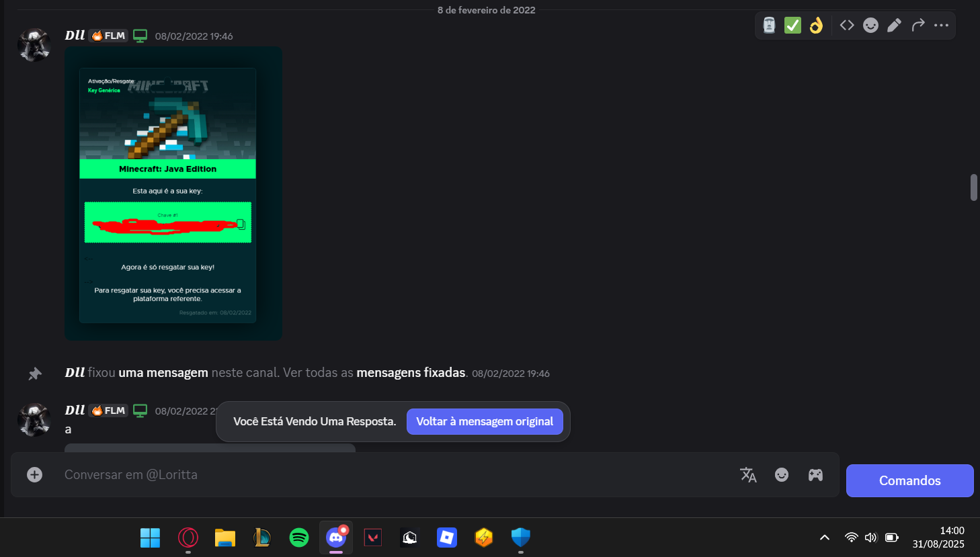Open the Wi-Fi network settings in tray
Viewport: 980px width, 557px height.
852,538
